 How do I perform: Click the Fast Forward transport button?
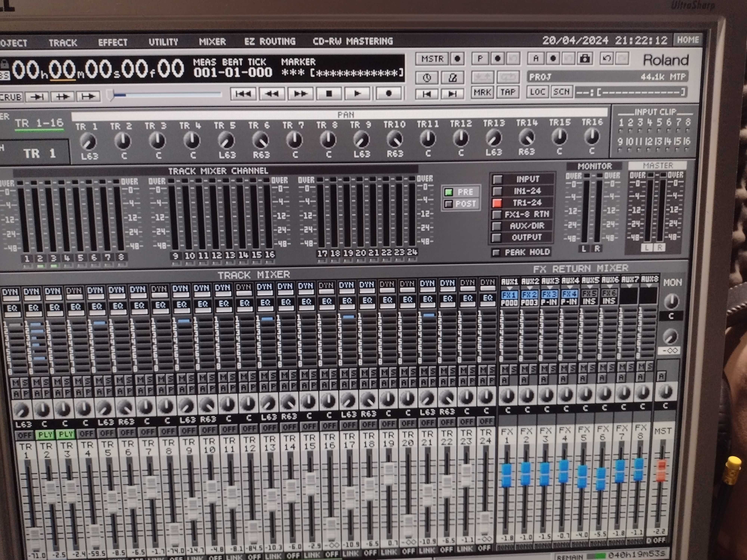pyautogui.click(x=300, y=94)
